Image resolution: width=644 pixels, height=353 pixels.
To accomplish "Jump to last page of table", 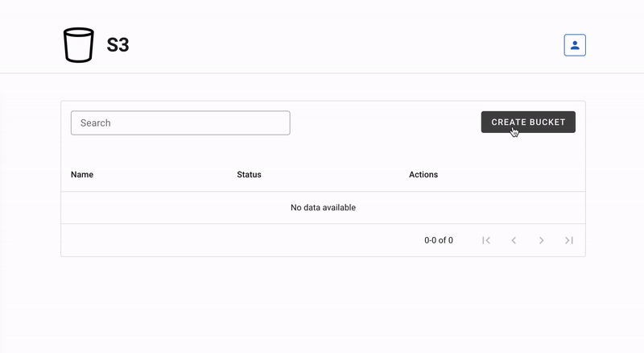I will coord(569,240).
